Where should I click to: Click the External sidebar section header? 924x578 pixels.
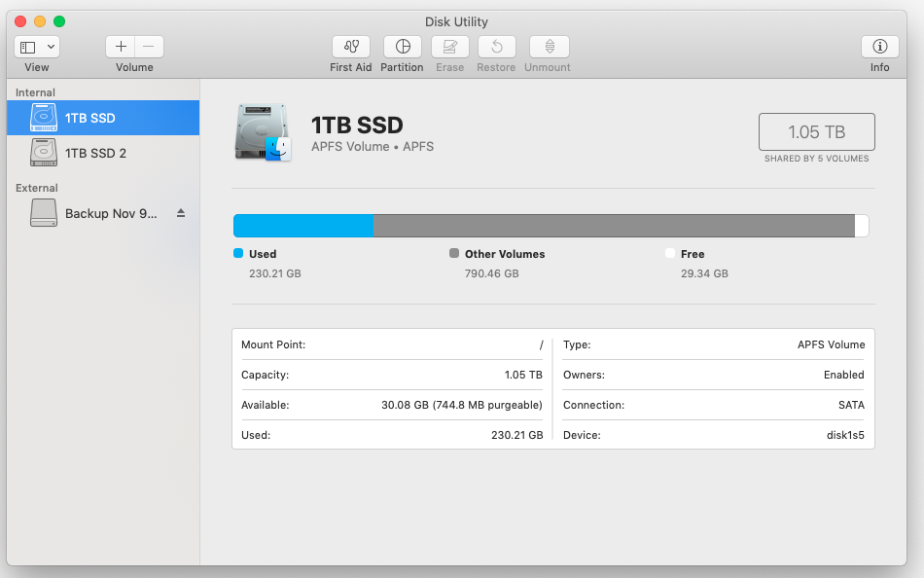coord(37,188)
